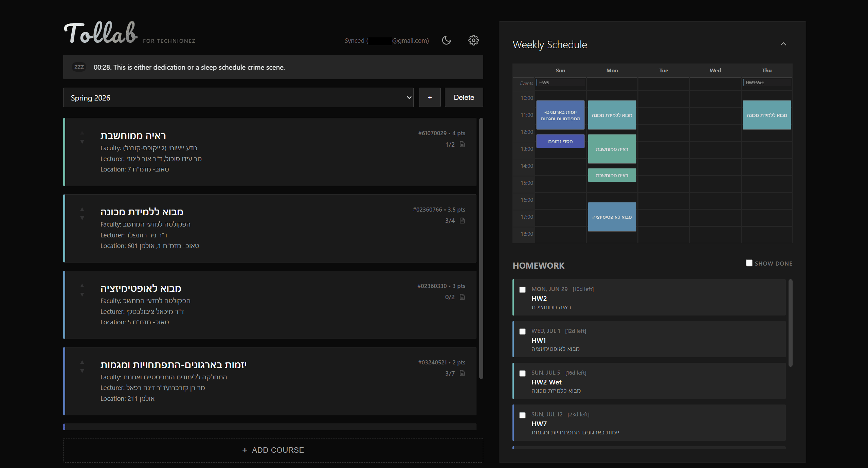
Task: Click the 1/2 homework counter
Action: tap(450, 145)
